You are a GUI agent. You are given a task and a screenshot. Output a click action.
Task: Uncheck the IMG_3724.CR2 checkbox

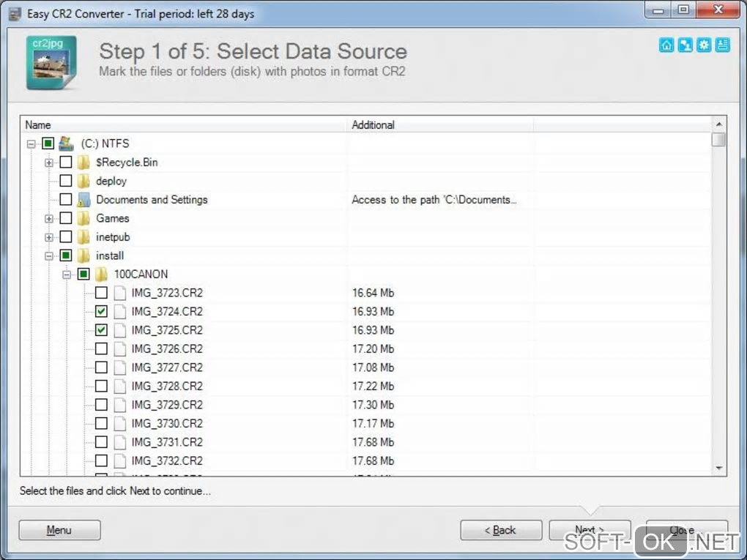click(101, 312)
